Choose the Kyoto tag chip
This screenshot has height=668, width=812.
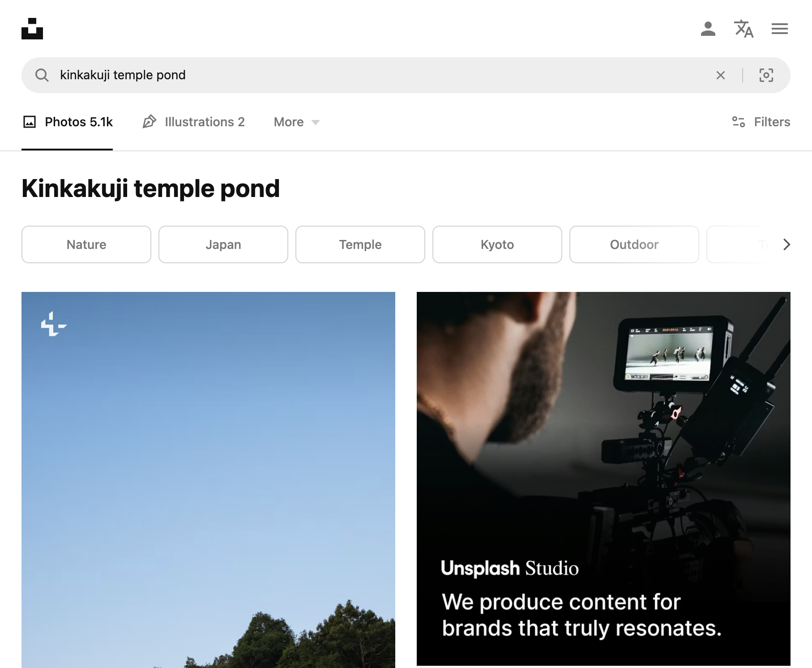click(497, 244)
